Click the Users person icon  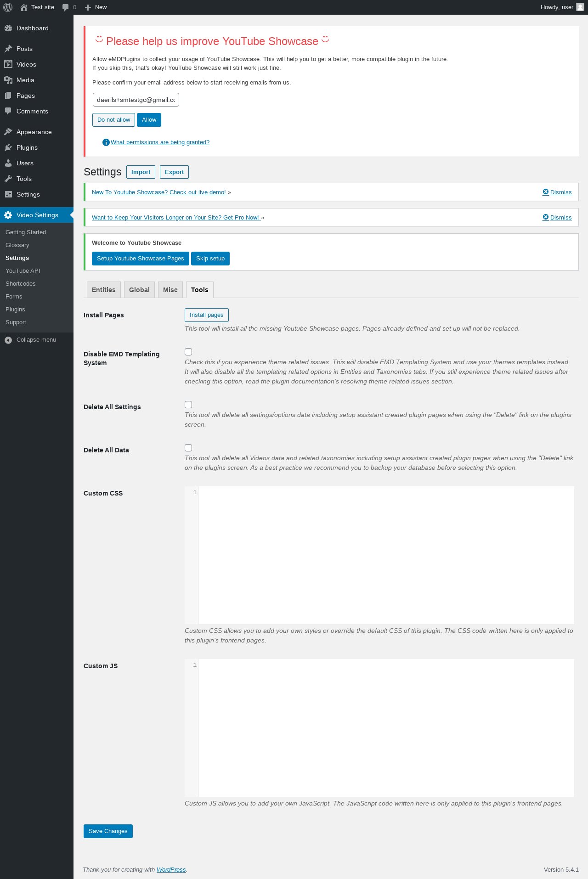(x=8, y=163)
